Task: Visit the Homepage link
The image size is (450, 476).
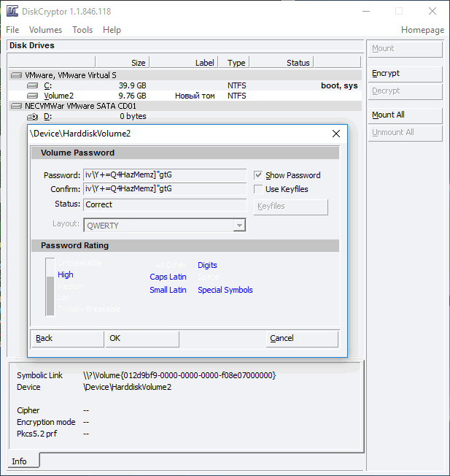Action: click(422, 30)
